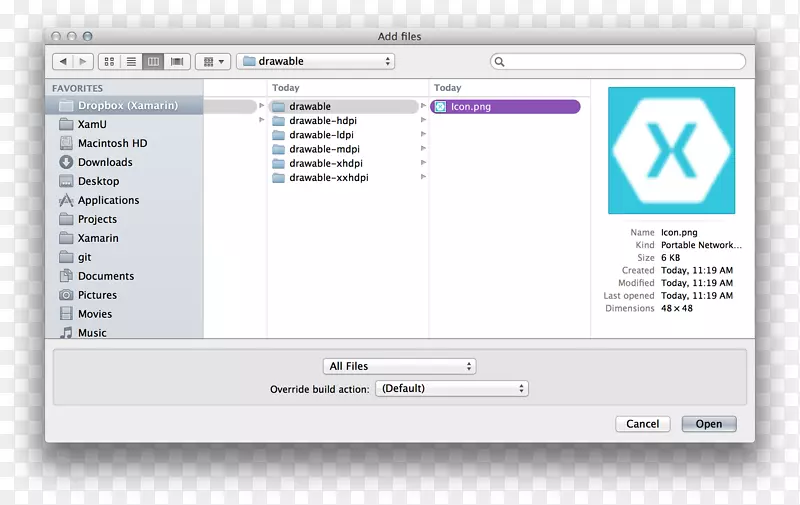The height and width of the screenshot is (505, 800).
Task: Switch to icon view mode
Action: click(x=110, y=62)
